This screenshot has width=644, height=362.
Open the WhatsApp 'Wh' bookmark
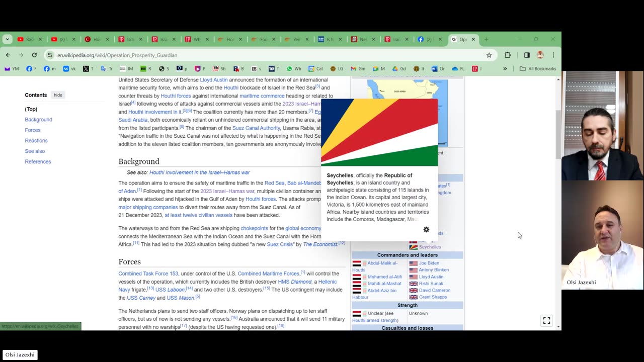[x=294, y=69]
